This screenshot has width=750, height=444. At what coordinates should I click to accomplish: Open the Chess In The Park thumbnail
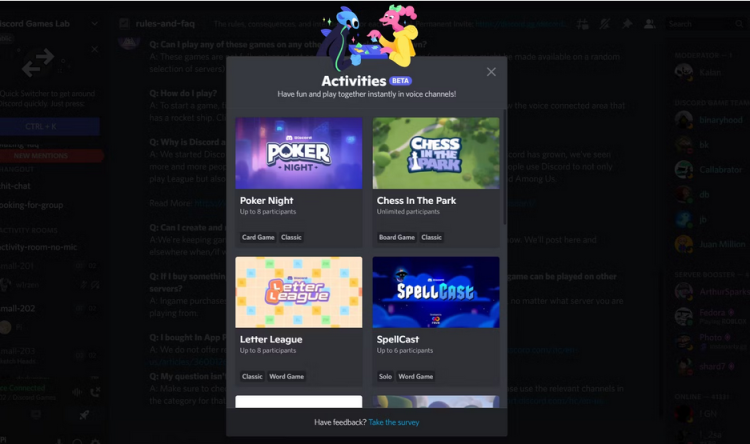click(x=436, y=153)
